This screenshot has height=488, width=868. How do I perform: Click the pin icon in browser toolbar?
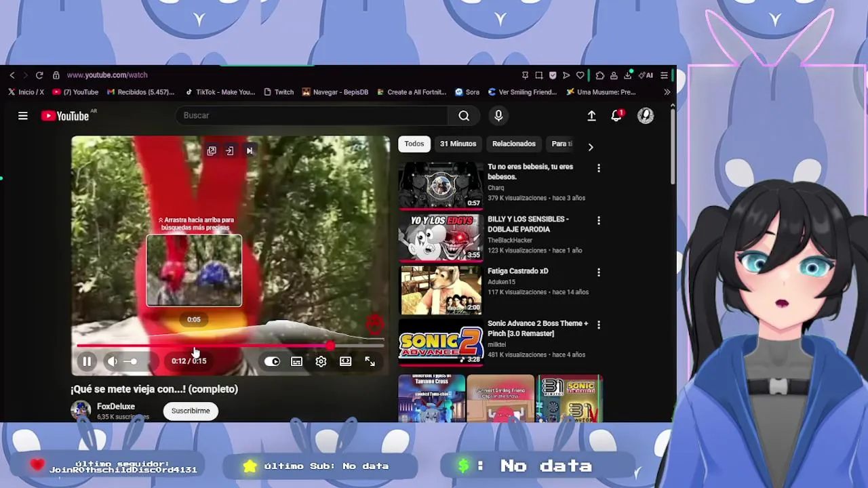pyautogui.click(x=525, y=75)
